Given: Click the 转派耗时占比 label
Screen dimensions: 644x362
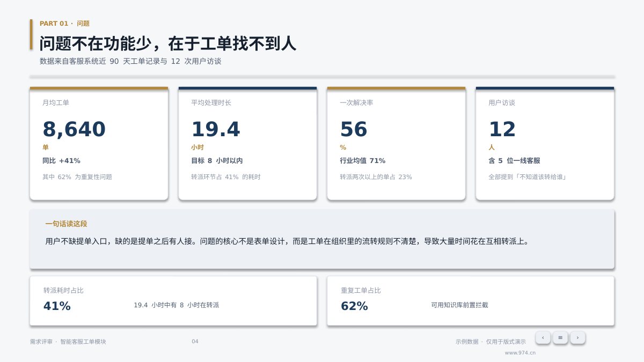Looking at the screenshot, I should coord(63,291).
